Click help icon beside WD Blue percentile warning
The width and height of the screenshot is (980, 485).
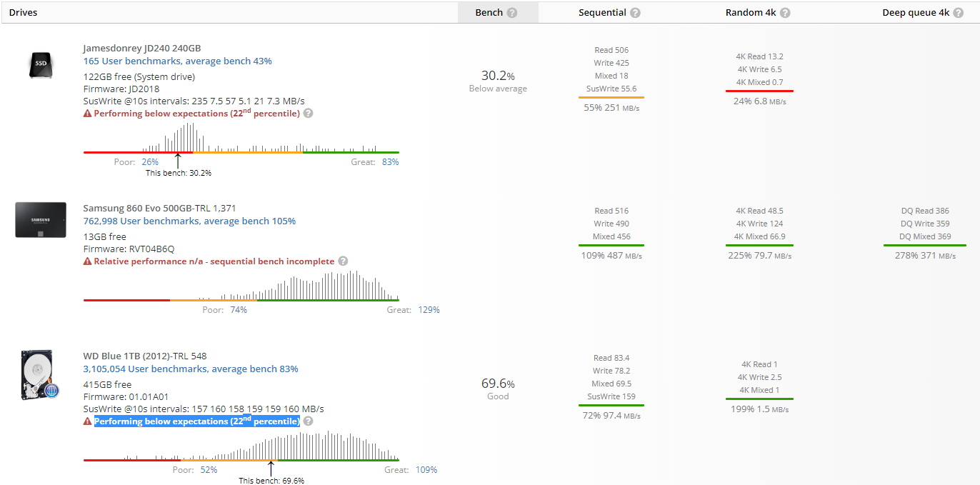[308, 421]
